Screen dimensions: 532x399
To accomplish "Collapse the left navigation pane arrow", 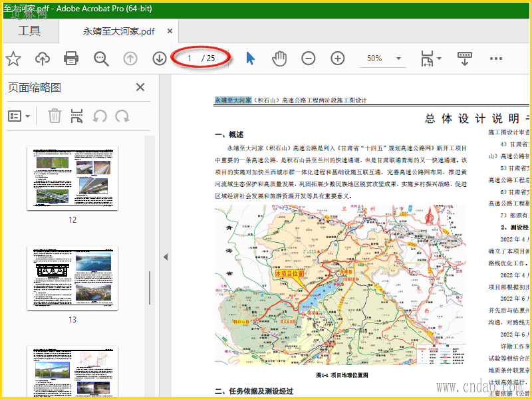I will click(x=166, y=257).
